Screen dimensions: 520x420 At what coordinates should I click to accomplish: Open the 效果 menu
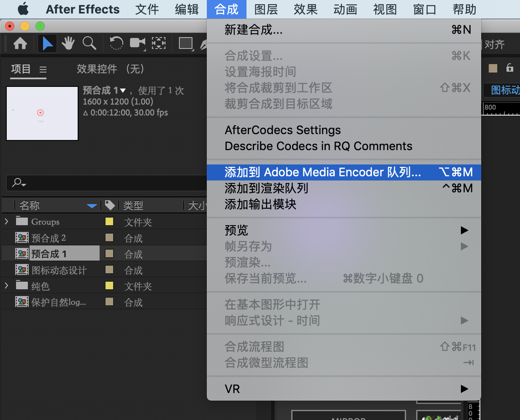pyautogui.click(x=306, y=9)
